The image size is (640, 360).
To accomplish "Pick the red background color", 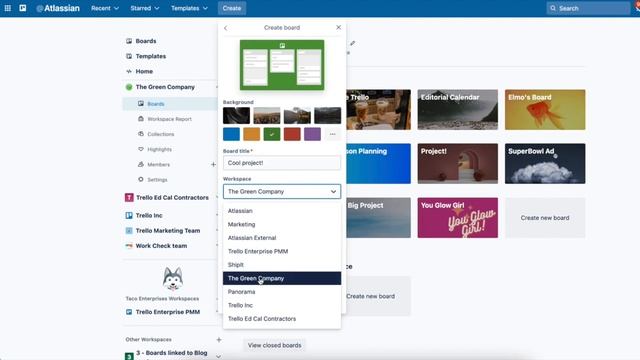I will point(292,134).
